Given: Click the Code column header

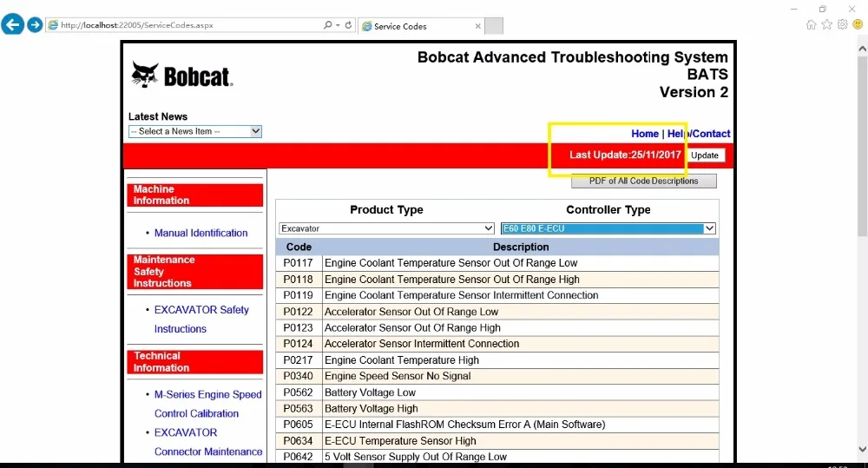Looking at the screenshot, I should (x=299, y=247).
